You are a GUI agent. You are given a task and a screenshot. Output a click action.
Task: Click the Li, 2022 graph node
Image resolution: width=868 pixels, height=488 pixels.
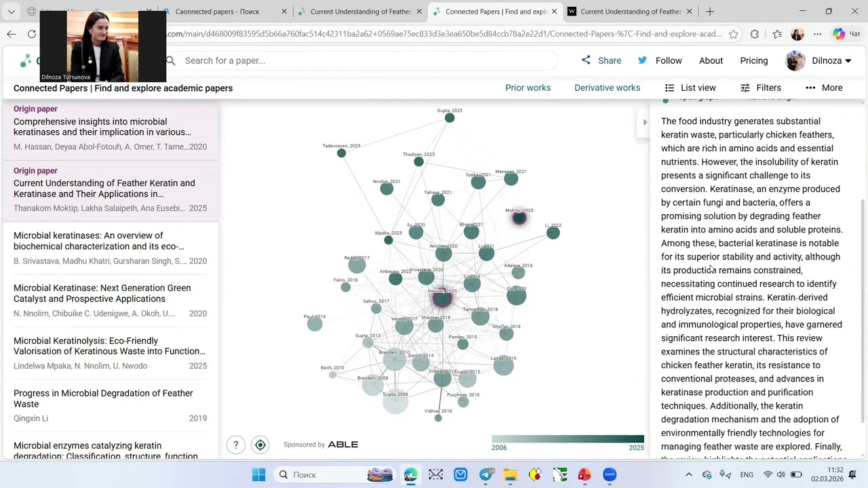[553, 233]
